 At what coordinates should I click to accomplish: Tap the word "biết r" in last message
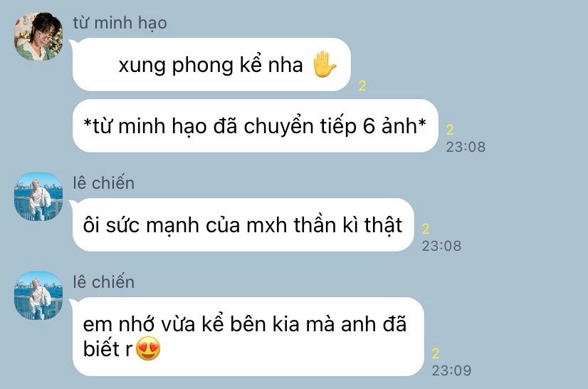point(108,348)
